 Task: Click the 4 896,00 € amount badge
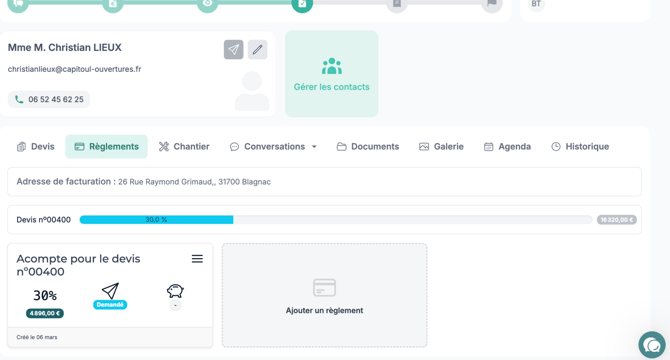[45, 313]
